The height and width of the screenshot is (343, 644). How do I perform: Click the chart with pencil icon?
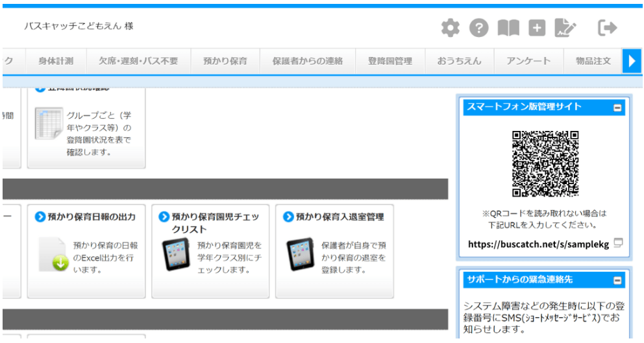tap(565, 28)
